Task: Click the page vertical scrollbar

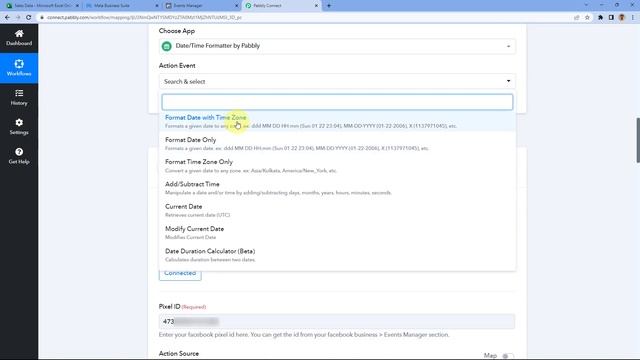Action: point(638,140)
